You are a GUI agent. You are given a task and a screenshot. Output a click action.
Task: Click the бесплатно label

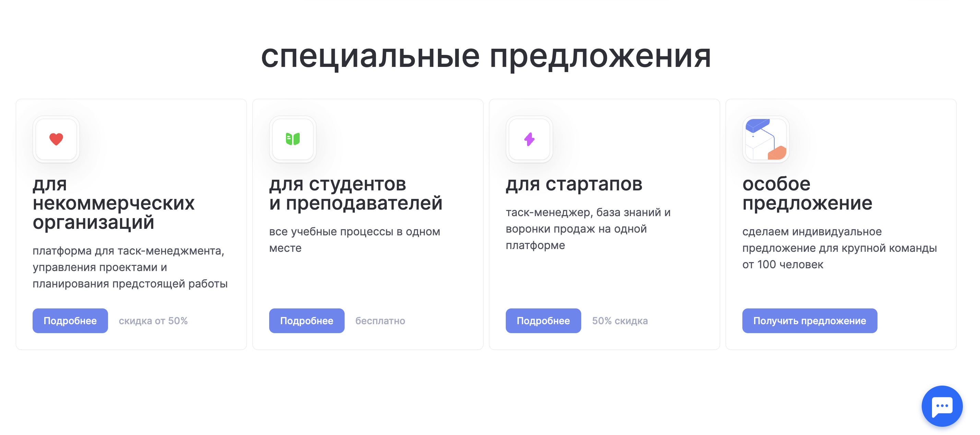tap(380, 321)
